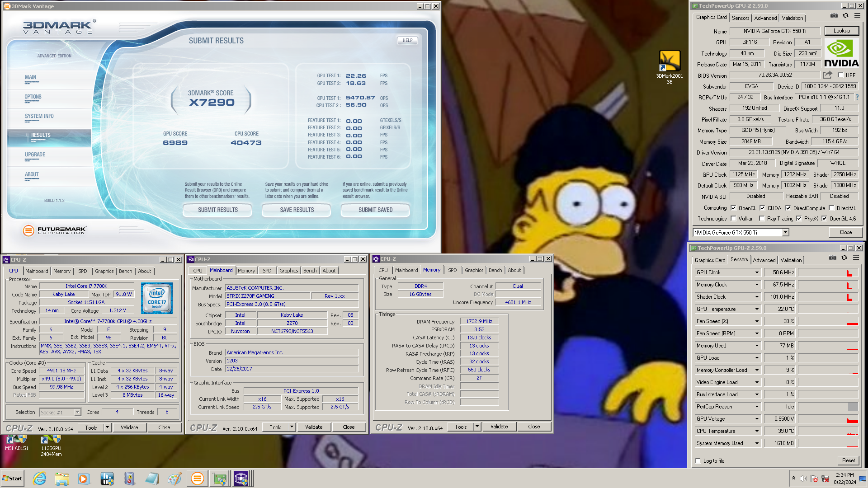The image size is (868, 488).
Task: Open the PerfCap Reason sensor dropdown
Action: pyautogui.click(x=757, y=407)
